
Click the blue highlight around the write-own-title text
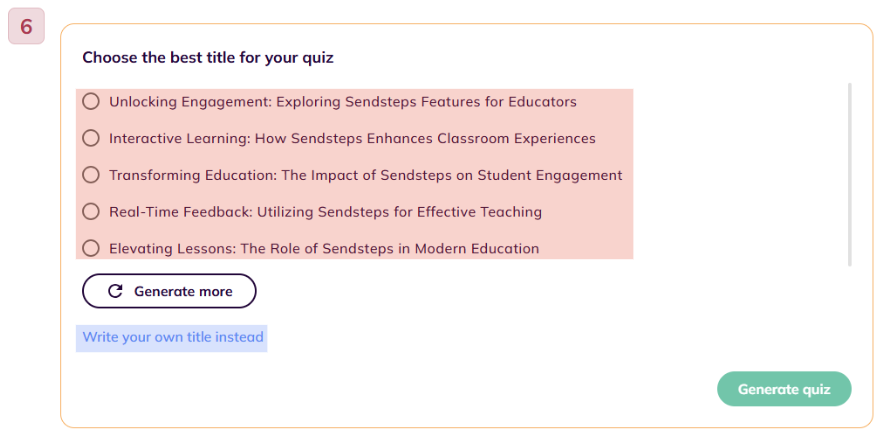click(x=172, y=338)
